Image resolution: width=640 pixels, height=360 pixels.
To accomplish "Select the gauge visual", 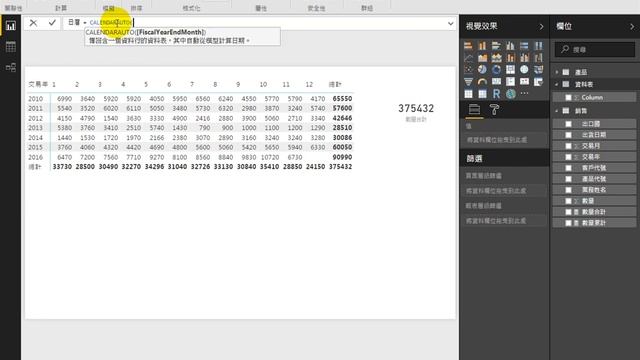I will (x=482, y=82).
